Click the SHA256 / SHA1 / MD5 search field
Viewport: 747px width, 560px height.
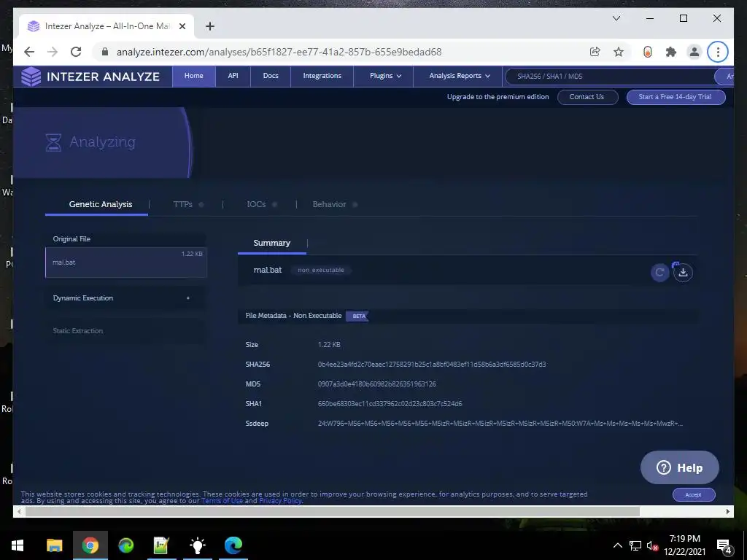tap(610, 76)
